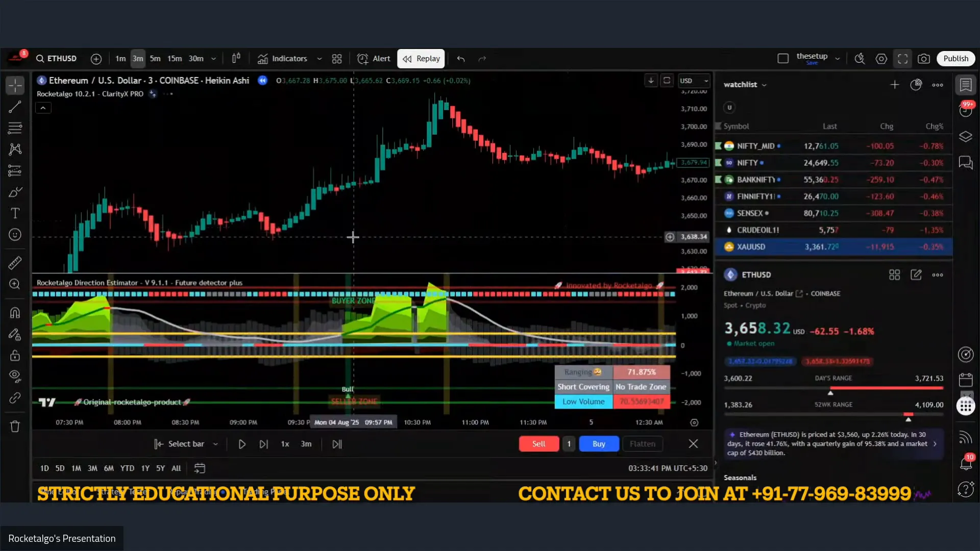980x551 pixels.
Task: Toggle bar Replay mode
Action: [421, 59]
